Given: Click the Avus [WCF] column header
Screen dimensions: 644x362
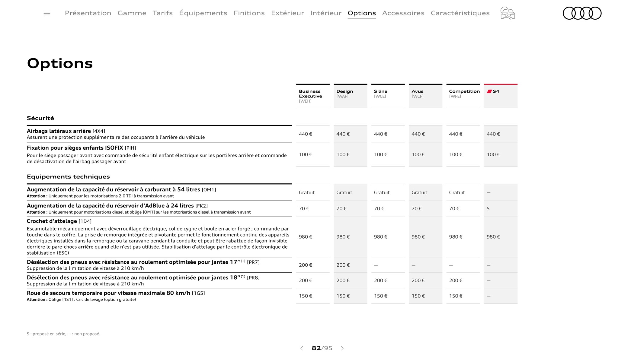Looking at the screenshot, I should click(425, 96).
